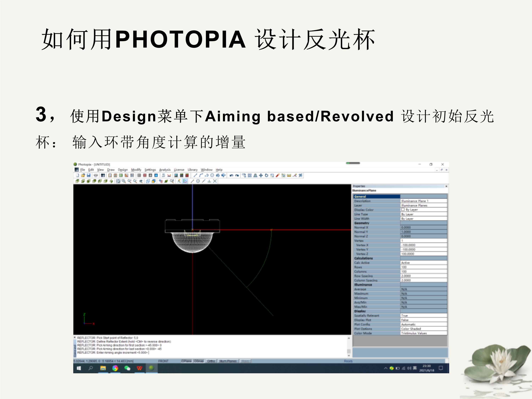This screenshot has height=399, width=532.
Task: Click the Undo arrow icon
Action: point(231,175)
